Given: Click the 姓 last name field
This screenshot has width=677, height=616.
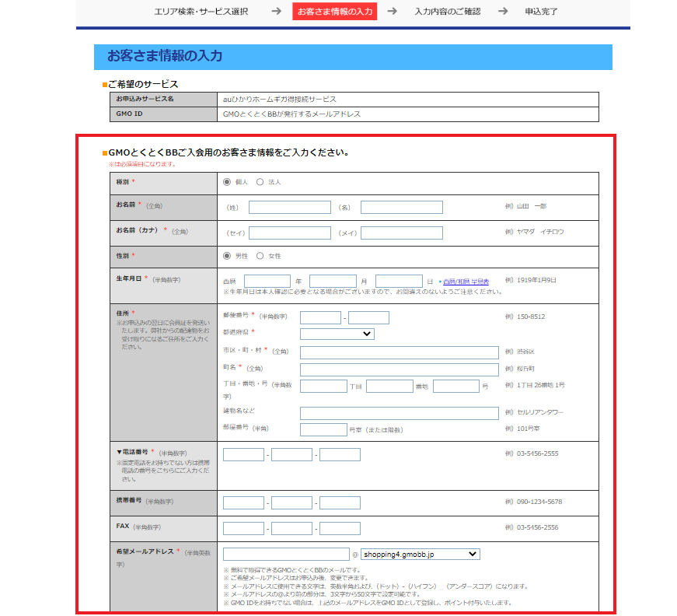Looking at the screenshot, I should point(290,208).
